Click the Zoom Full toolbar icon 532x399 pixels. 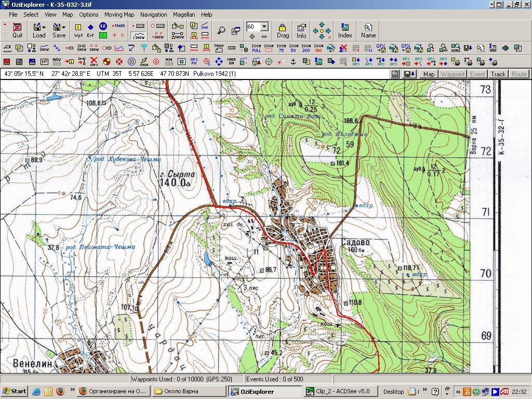(x=256, y=48)
